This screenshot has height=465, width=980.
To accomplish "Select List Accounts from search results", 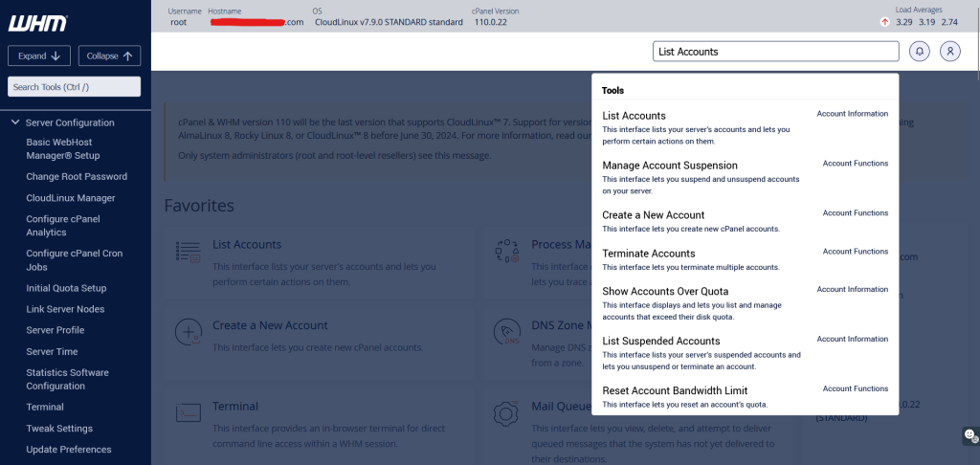I will pyautogui.click(x=634, y=116).
